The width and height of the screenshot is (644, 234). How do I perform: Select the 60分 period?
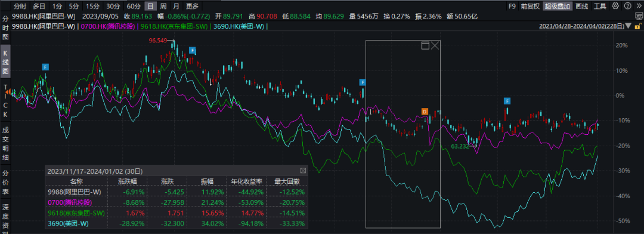point(134,6)
